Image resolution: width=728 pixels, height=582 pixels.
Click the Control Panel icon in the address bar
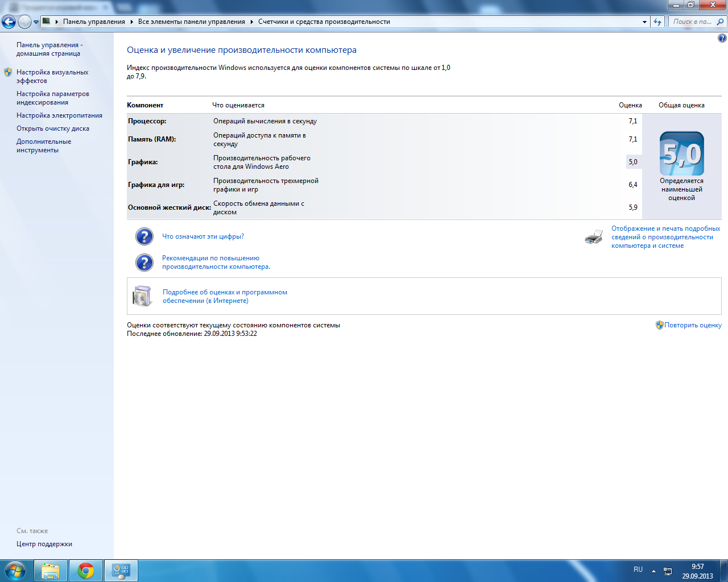47,22
